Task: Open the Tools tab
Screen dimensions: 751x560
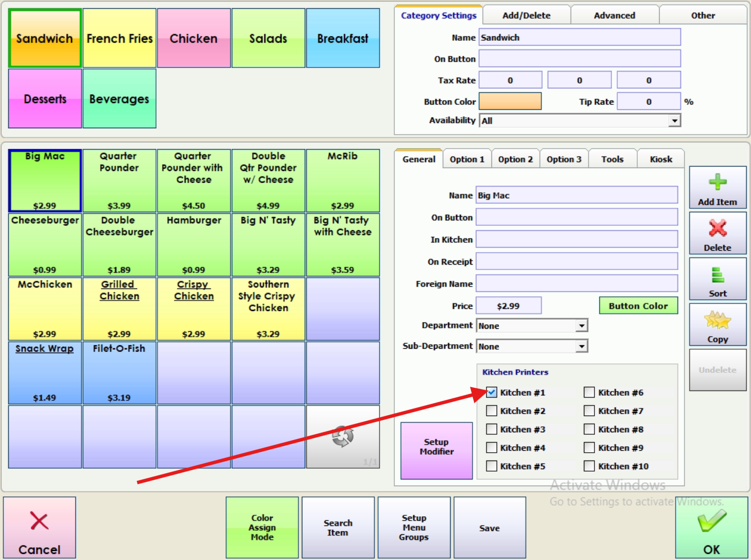Action: [x=612, y=159]
